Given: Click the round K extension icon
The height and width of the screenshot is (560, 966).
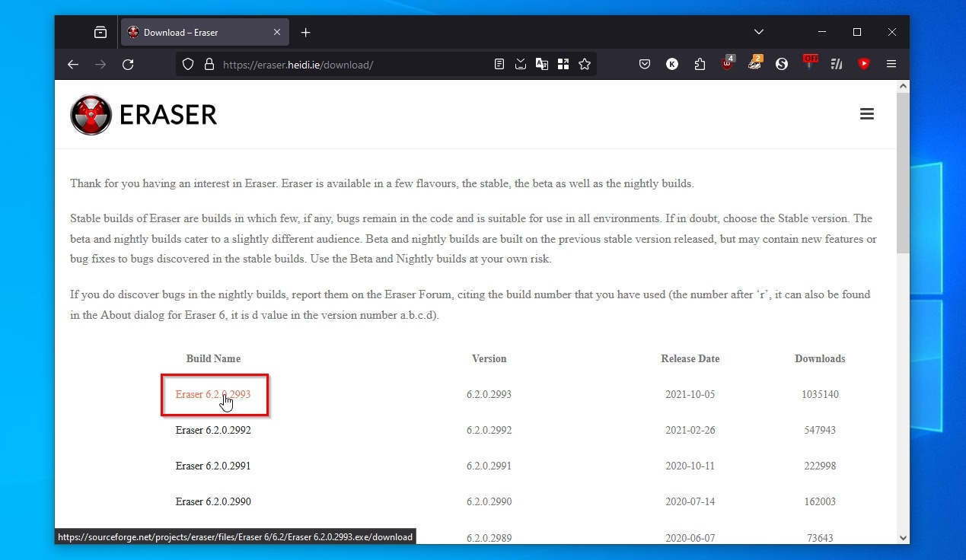Looking at the screenshot, I should pyautogui.click(x=672, y=65).
